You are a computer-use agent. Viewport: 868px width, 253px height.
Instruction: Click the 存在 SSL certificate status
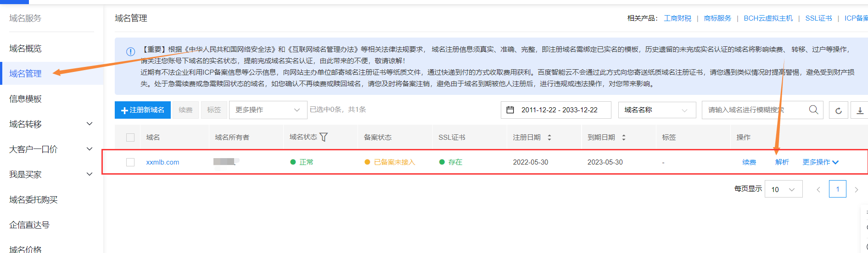coord(455,162)
